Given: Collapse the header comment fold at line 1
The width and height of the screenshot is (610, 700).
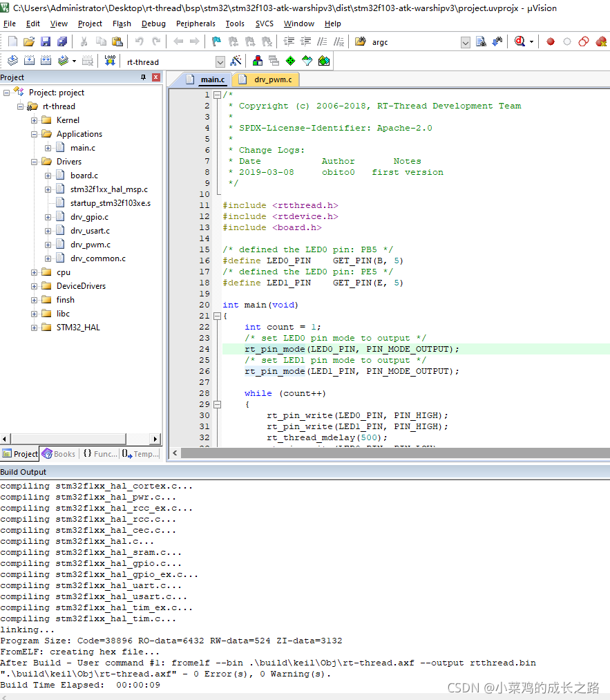Looking at the screenshot, I should click(x=218, y=95).
